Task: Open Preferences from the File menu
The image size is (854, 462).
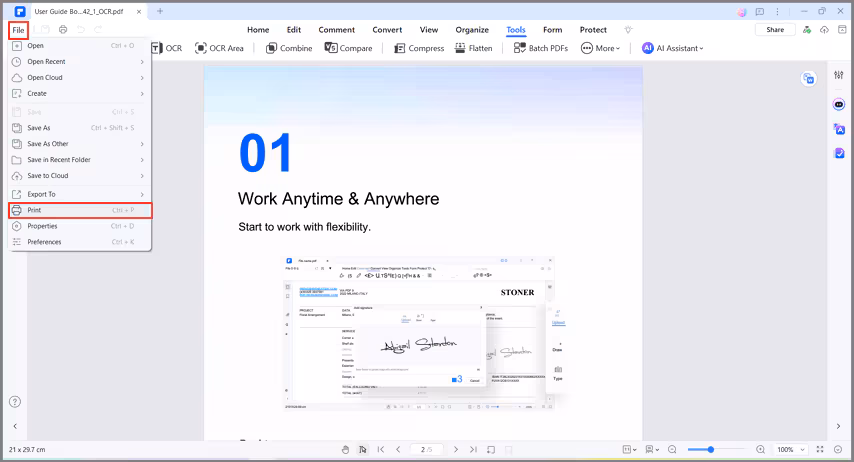Action: [80, 242]
